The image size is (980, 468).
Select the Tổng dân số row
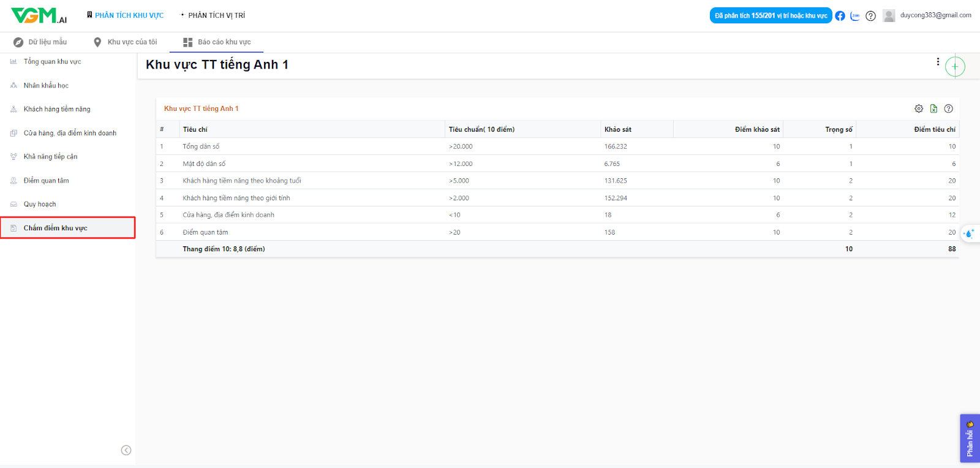[x=557, y=146]
